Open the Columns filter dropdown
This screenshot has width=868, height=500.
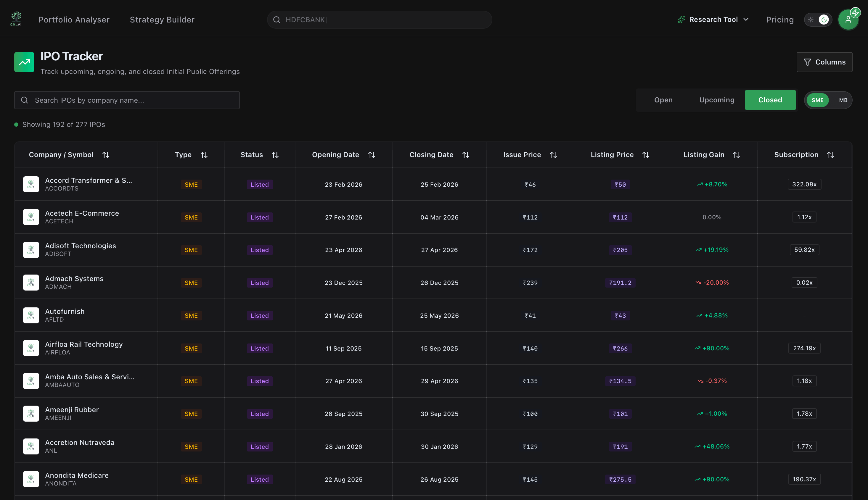coord(824,62)
